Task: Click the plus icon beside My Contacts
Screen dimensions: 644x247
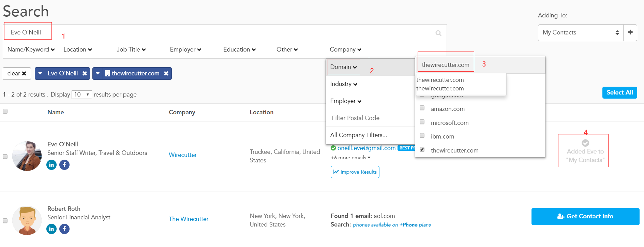Action: 630,32
